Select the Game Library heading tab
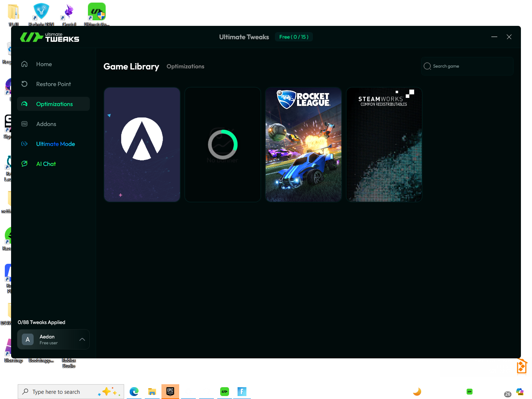Screen dimensions: 532x399 pos(131,66)
